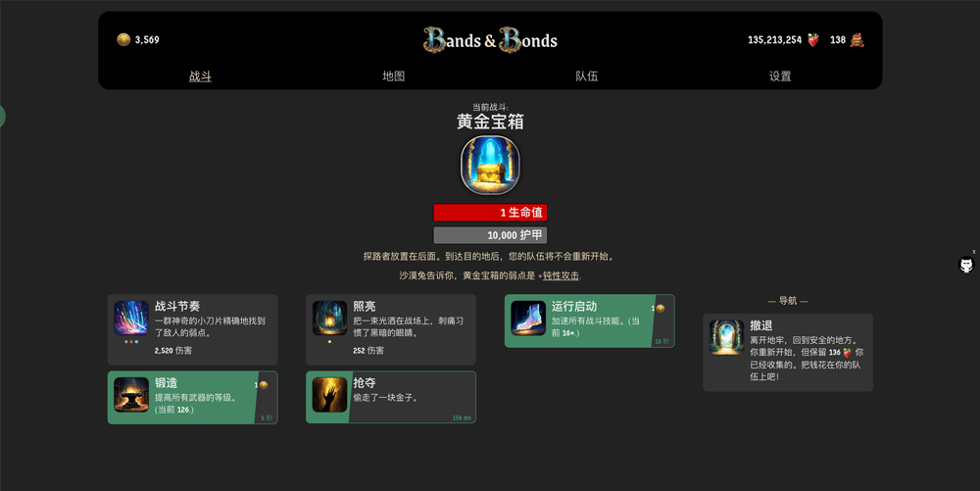The width and height of the screenshot is (980, 491).
Task: Click the 运行启动 glowing boot icon
Action: (528, 318)
